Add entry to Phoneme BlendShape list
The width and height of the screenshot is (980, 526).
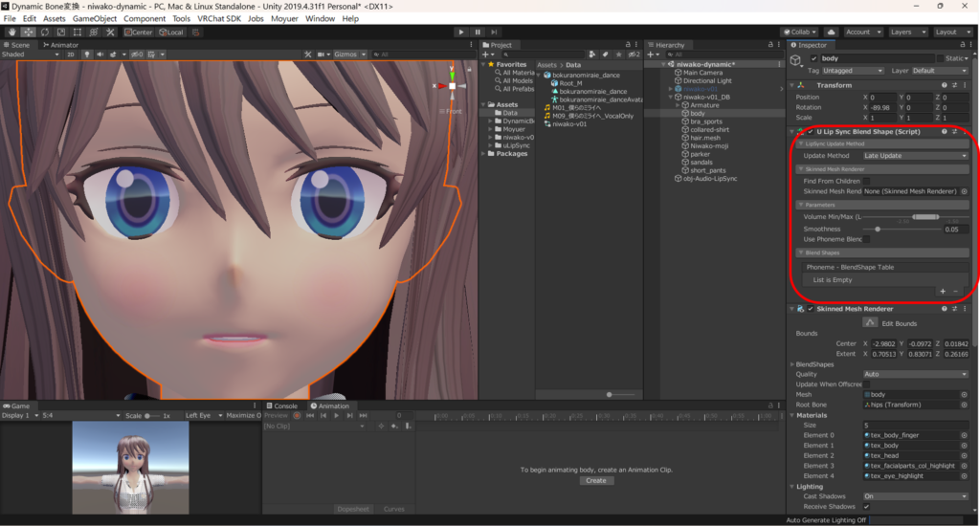pos(943,291)
